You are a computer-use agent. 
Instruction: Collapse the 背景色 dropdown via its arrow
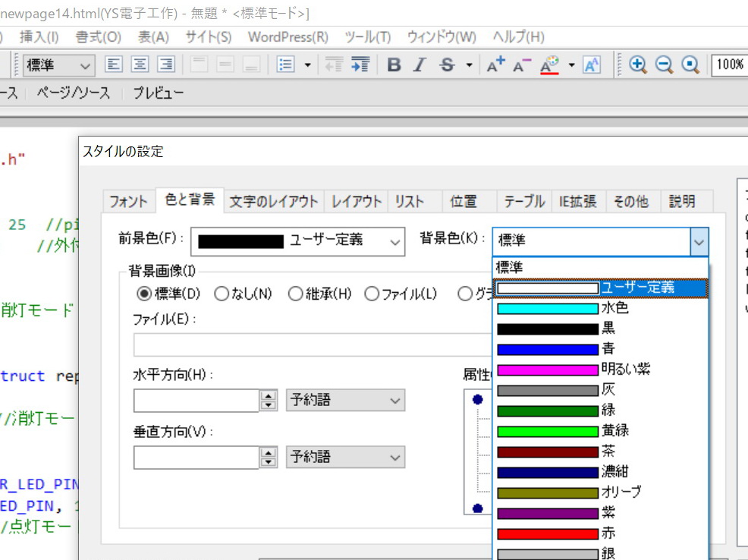click(x=699, y=241)
